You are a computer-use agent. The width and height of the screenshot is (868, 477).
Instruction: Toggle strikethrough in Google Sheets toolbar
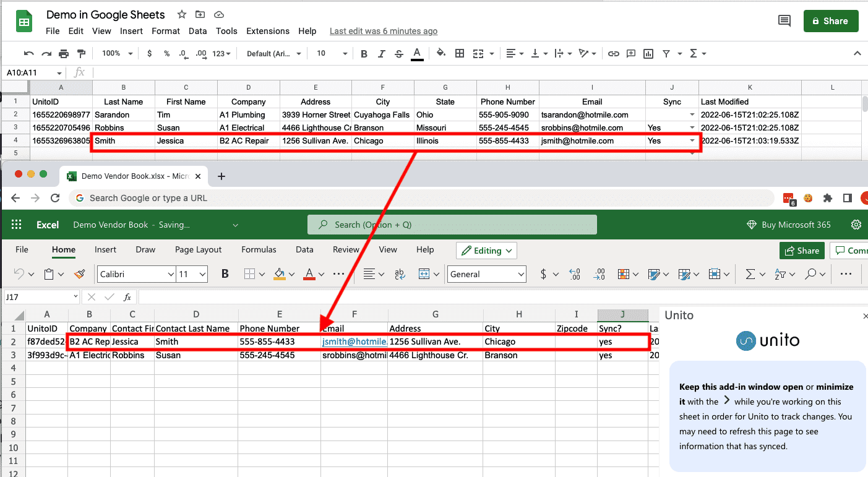tap(398, 53)
